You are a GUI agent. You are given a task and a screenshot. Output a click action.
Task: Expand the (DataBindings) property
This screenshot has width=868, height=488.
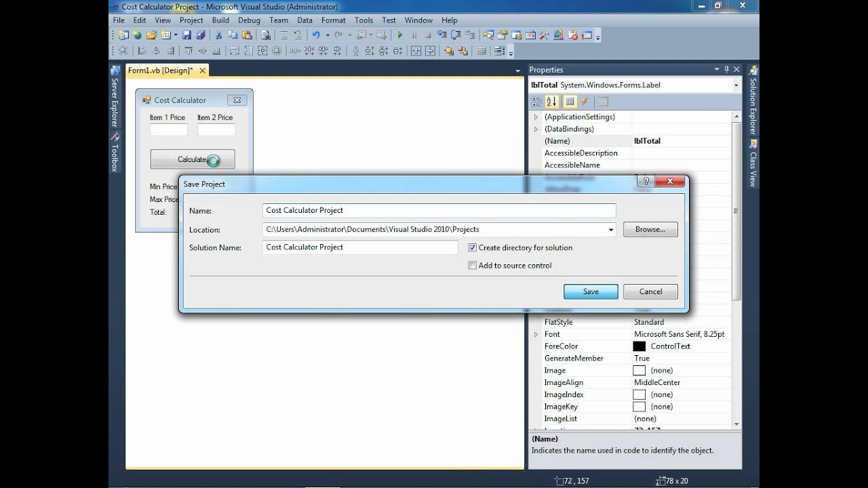click(536, 129)
